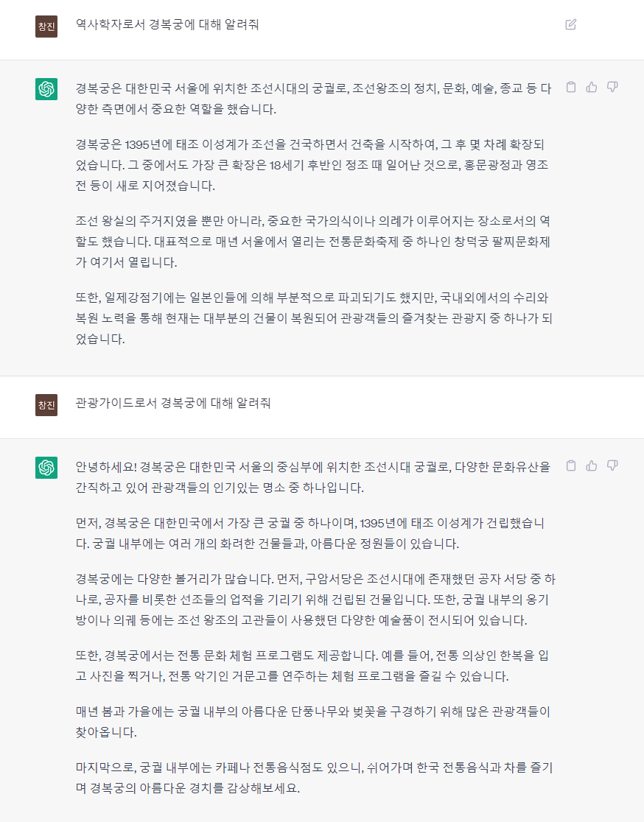Screen dimensions: 644x822
Task: Like the response beginning 안녕하세요! 경복궁은
Action: [592, 466]
